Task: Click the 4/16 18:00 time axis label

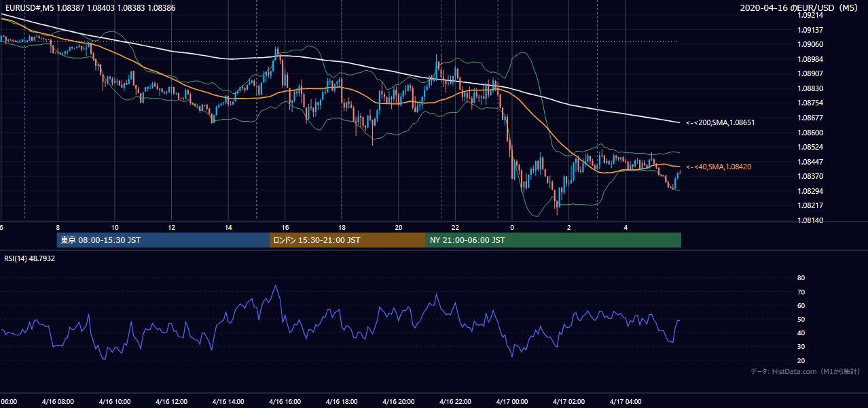Action: click(x=342, y=401)
